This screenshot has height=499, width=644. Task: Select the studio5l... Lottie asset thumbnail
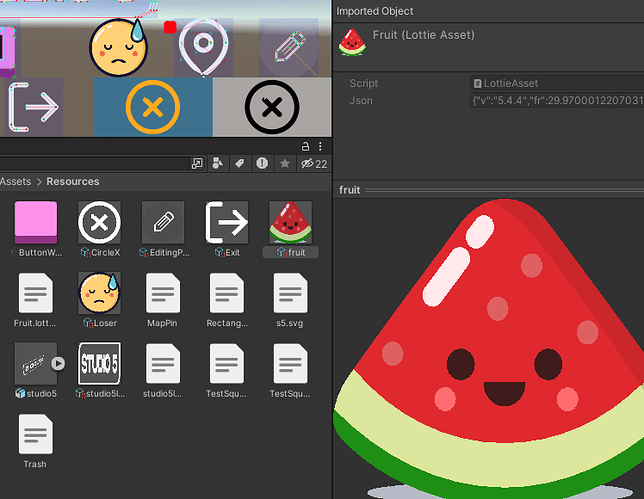pos(99,363)
